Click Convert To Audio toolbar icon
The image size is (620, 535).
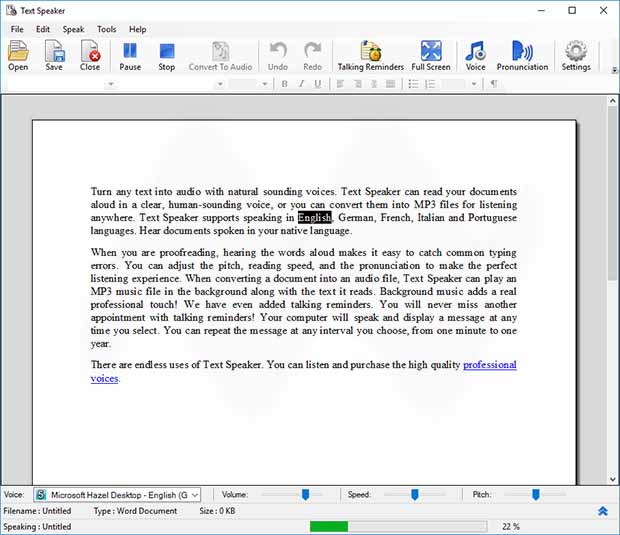[220, 56]
